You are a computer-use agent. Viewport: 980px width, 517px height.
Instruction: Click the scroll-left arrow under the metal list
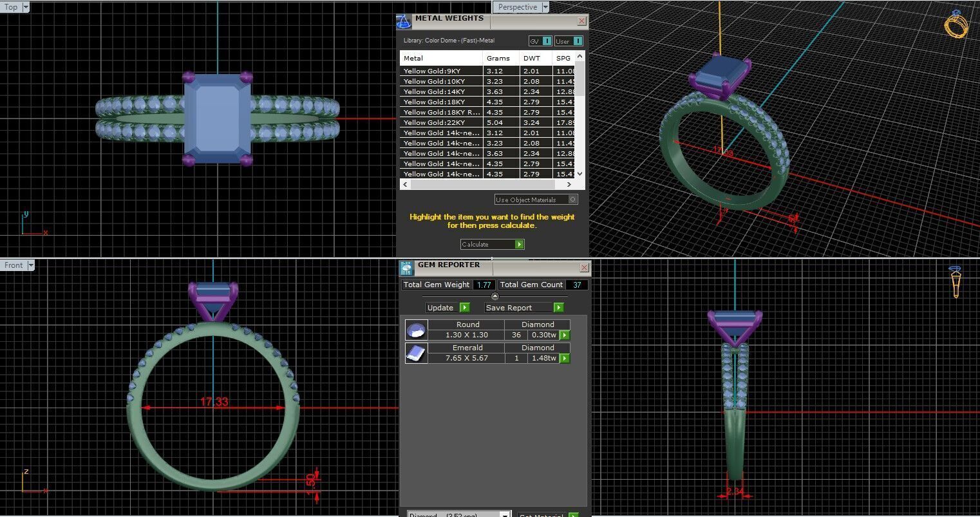click(404, 185)
